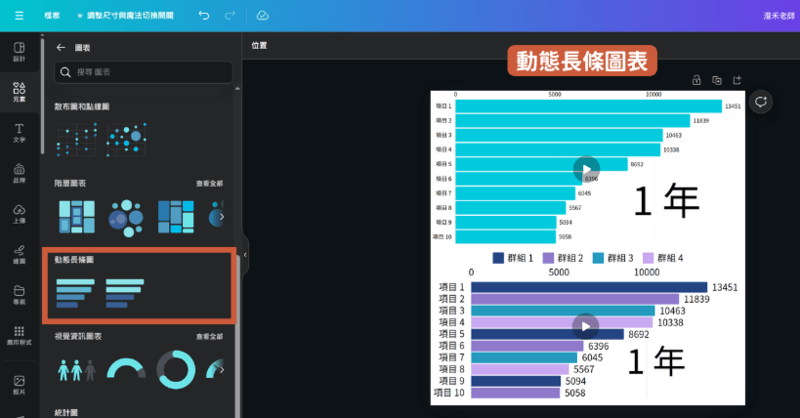Viewport: 800px width, 418px height.
Task: Click the Redo arrow in top bar
Action: pyautogui.click(x=231, y=16)
